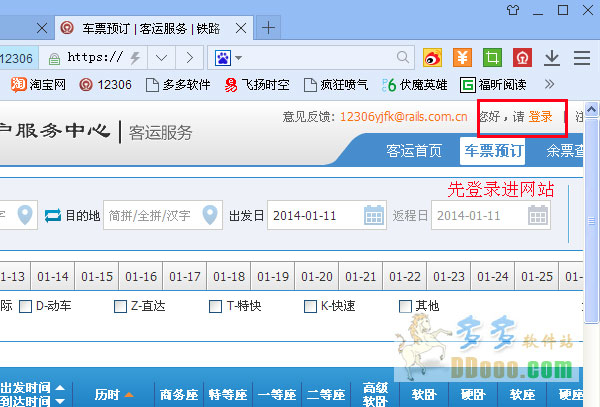The width and height of the screenshot is (600, 407).
Task: Click the lightning speed mode icon
Action: tap(135, 58)
